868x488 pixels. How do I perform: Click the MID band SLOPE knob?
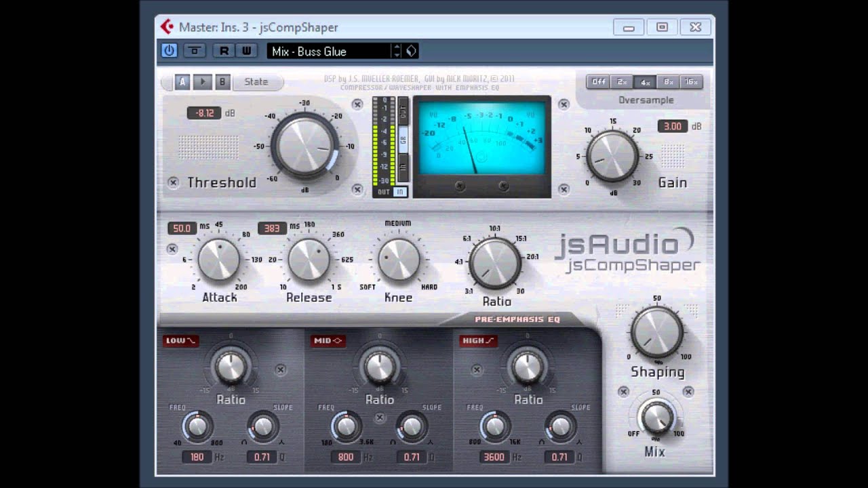click(x=412, y=427)
